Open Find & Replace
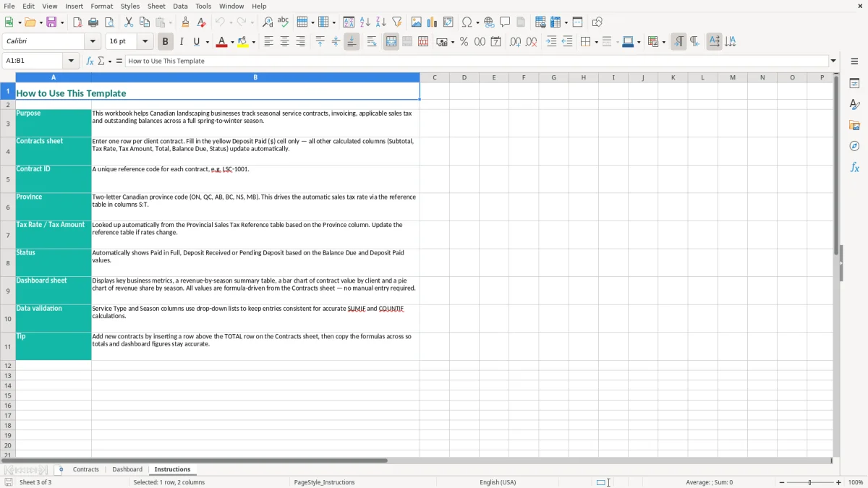This screenshot has height=488, width=868. click(x=268, y=22)
